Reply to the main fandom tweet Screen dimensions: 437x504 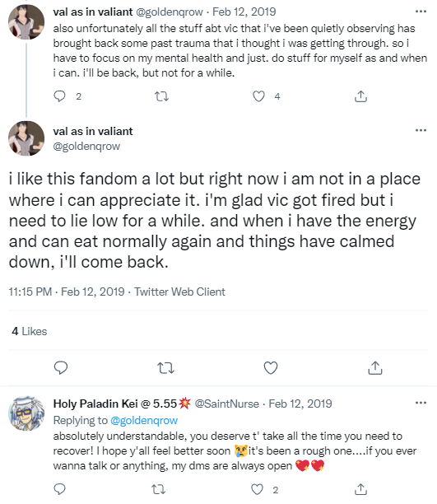61,368
